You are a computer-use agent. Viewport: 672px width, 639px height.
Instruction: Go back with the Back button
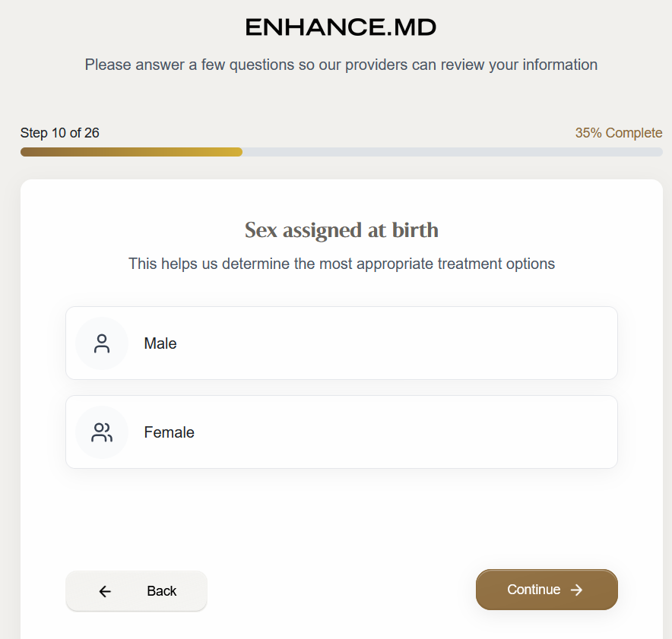[x=136, y=591]
